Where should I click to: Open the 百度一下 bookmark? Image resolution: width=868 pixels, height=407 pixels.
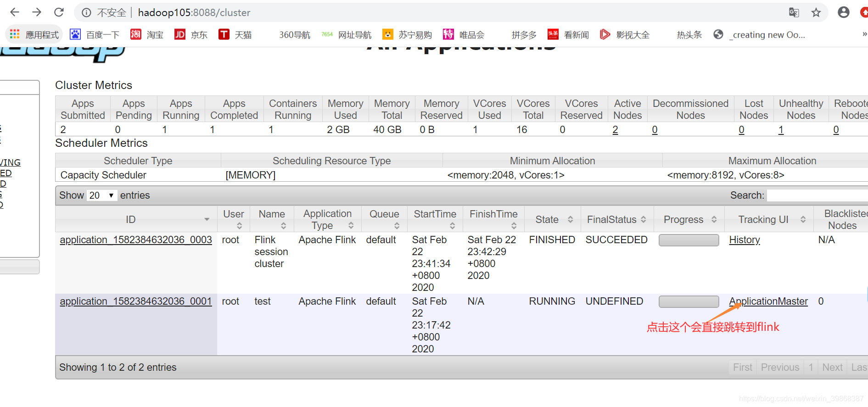coord(95,34)
